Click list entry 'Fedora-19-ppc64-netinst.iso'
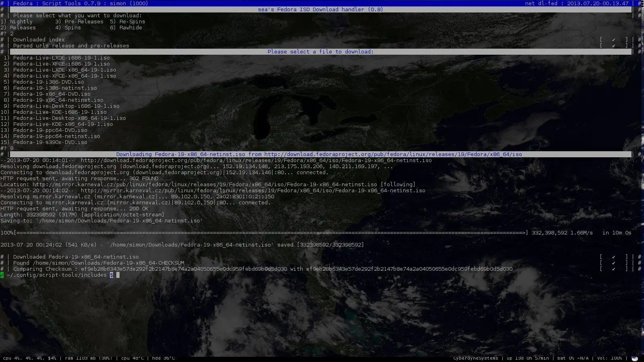The image size is (644, 362). pyautogui.click(x=57, y=136)
